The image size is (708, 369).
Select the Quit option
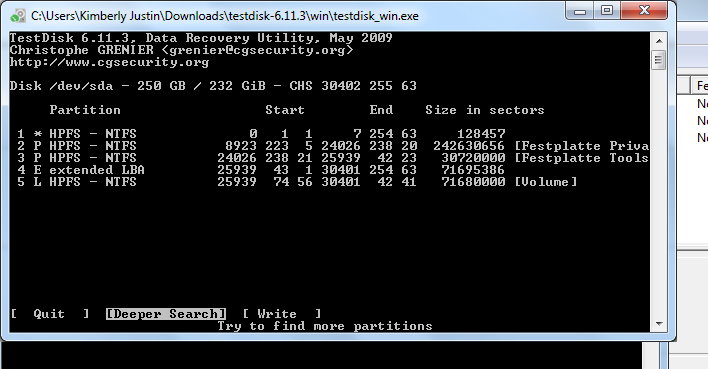click(50, 313)
